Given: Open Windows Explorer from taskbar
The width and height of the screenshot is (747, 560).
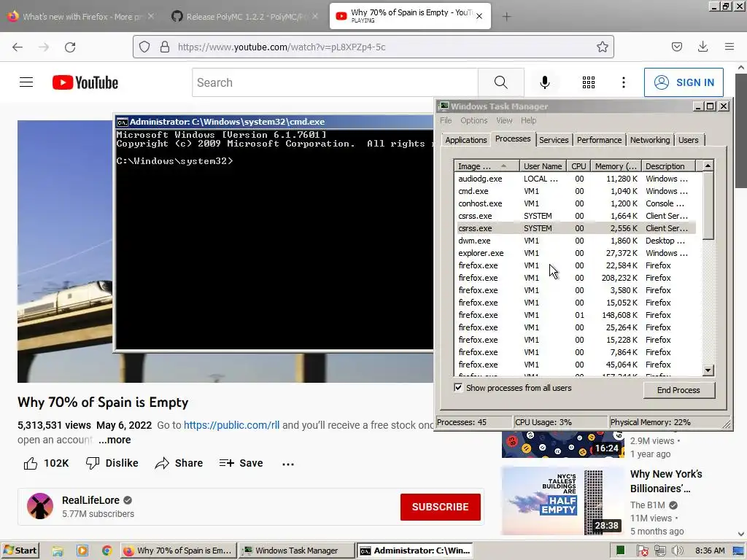Looking at the screenshot, I should pos(58,551).
